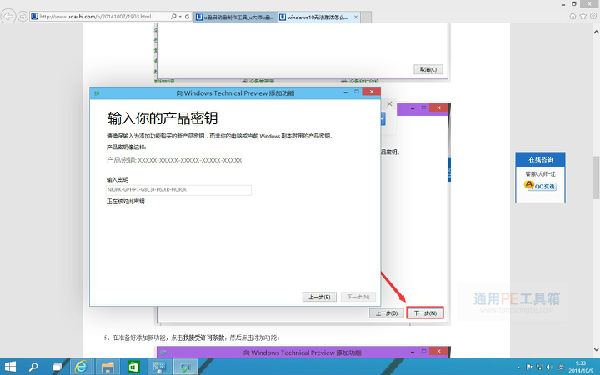
Task: Maximize the Windows Technical Preview dialog
Action: coord(356,92)
